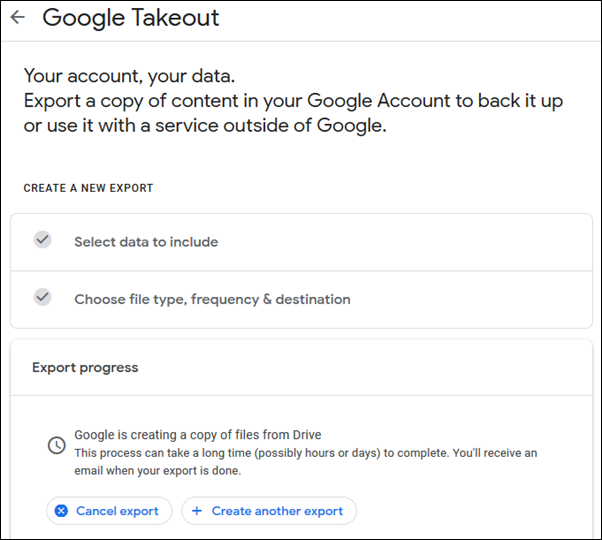Viewport: 602px width, 540px height.
Task: Click the CREATE A NEW EXPORT label
Action: pyautogui.click(x=88, y=188)
